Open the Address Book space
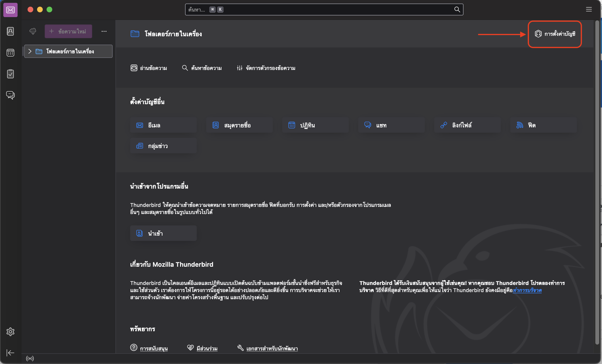The width and height of the screenshot is (602, 364). coord(10,31)
